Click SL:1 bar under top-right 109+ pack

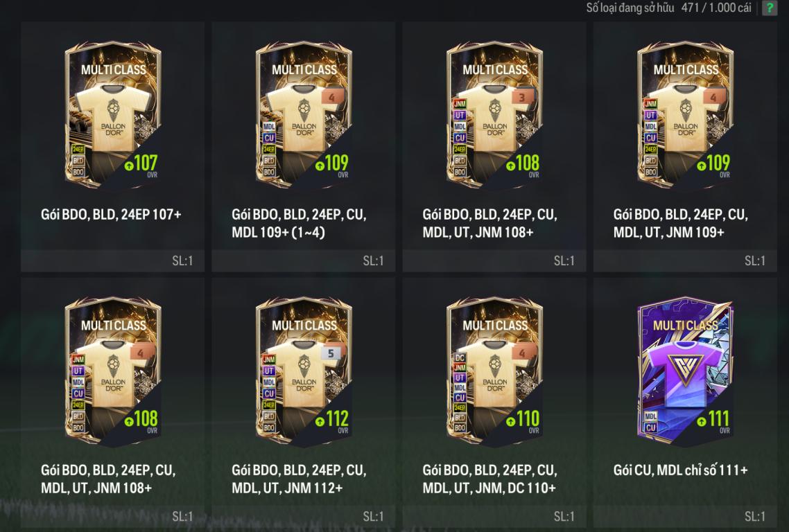click(x=685, y=260)
